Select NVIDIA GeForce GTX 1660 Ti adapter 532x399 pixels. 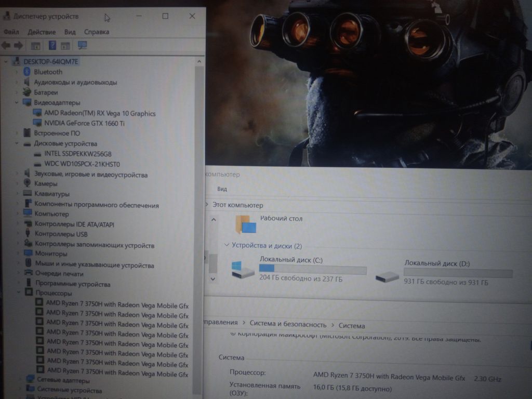tap(85, 123)
